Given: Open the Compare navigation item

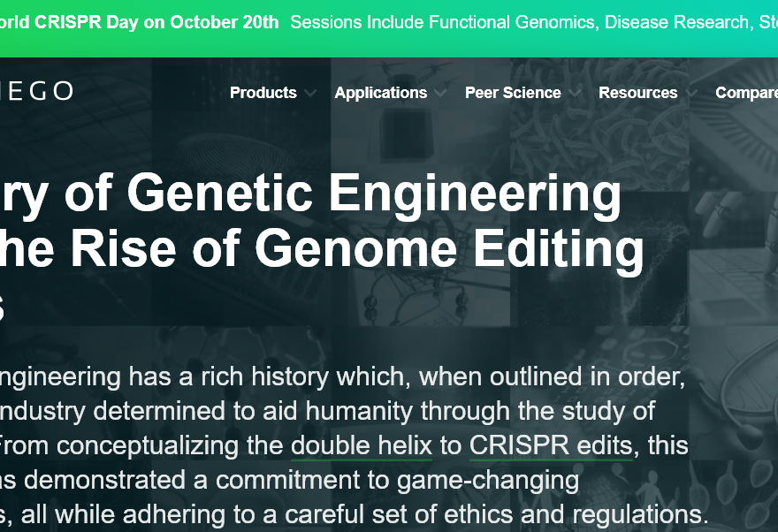Looking at the screenshot, I should tap(746, 93).
